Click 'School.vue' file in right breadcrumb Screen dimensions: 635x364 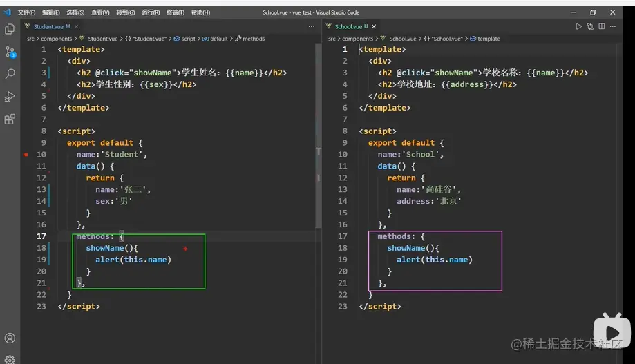[403, 39]
